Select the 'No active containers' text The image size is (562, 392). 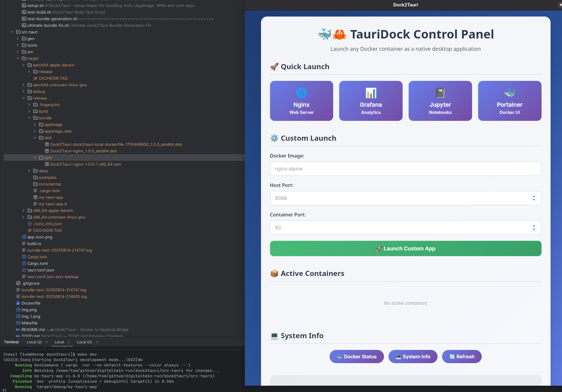point(405,303)
